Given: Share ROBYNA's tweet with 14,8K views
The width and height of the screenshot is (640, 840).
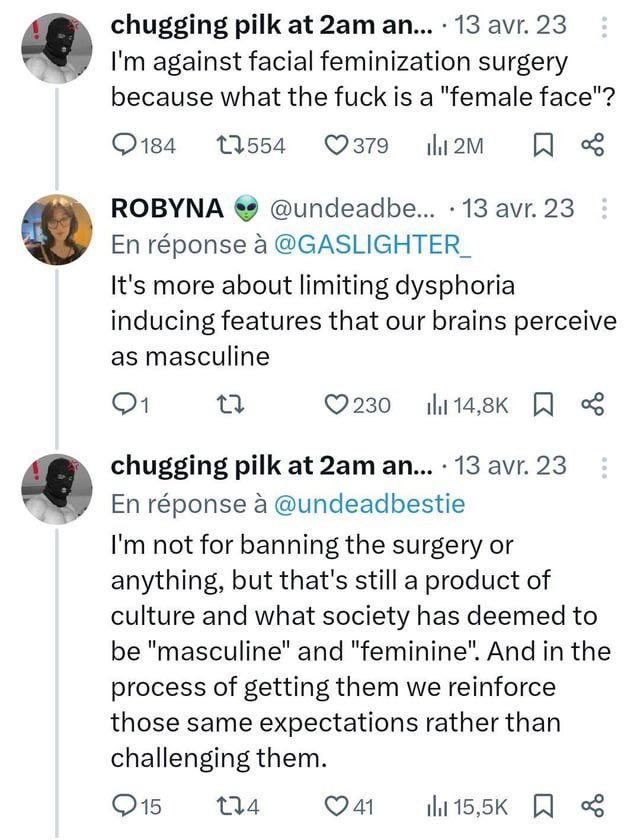Looking at the screenshot, I should pyautogui.click(x=592, y=405).
